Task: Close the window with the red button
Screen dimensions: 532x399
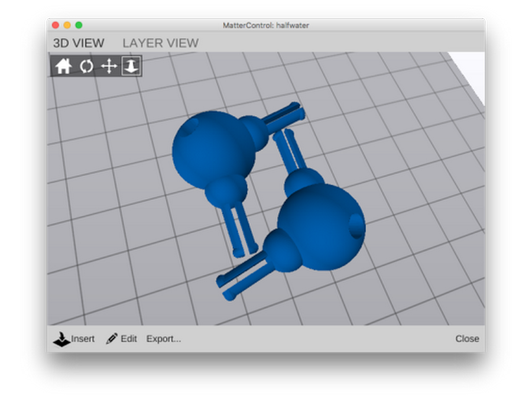Action: click(56, 25)
